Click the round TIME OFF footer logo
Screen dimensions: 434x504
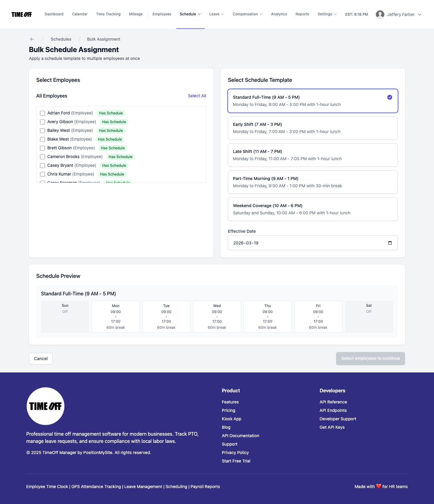46,406
